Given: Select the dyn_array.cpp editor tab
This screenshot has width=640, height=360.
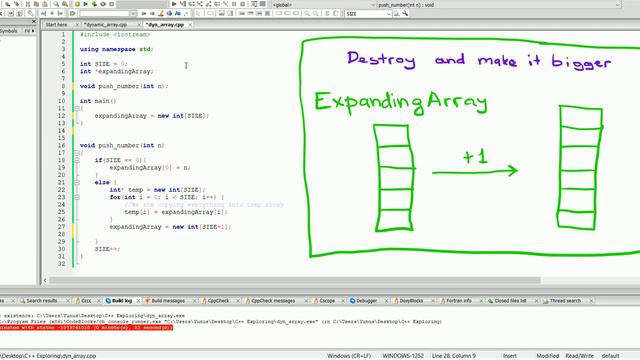Looking at the screenshot, I should [x=165, y=25].
